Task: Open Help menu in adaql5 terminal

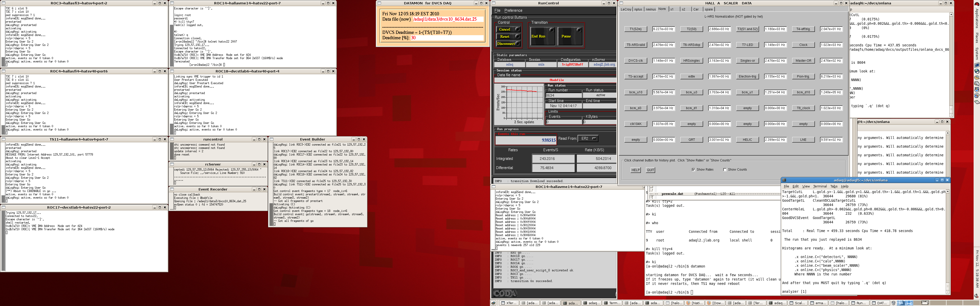Action: (x=844, y=186)
